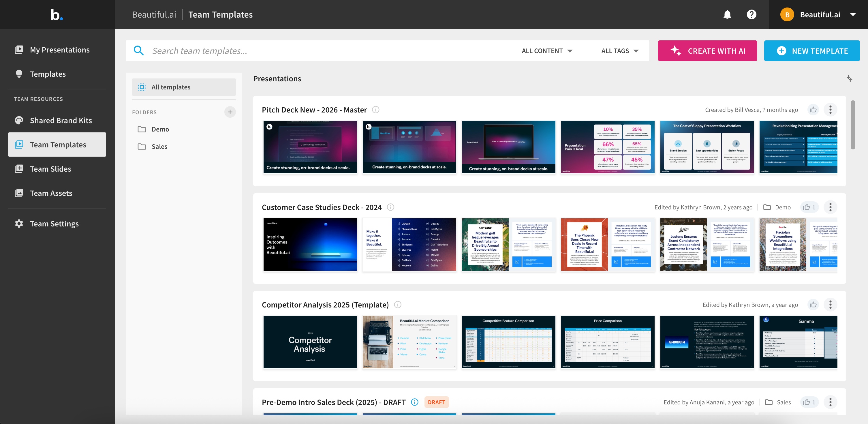The width and height of the screenshot is (868, 424).
Task: Open more options for Pitch Deck New 2026
Action: tap(830, 110)
